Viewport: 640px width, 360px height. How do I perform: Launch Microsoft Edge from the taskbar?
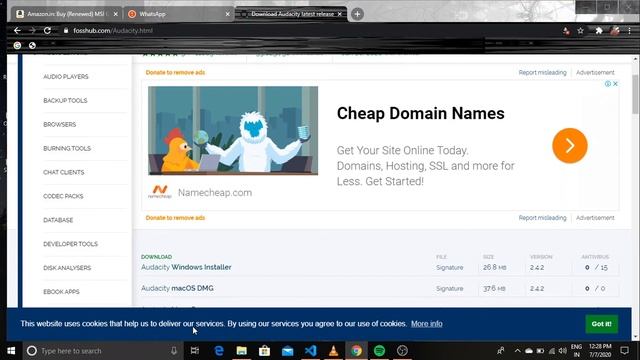tap(219, 351)
